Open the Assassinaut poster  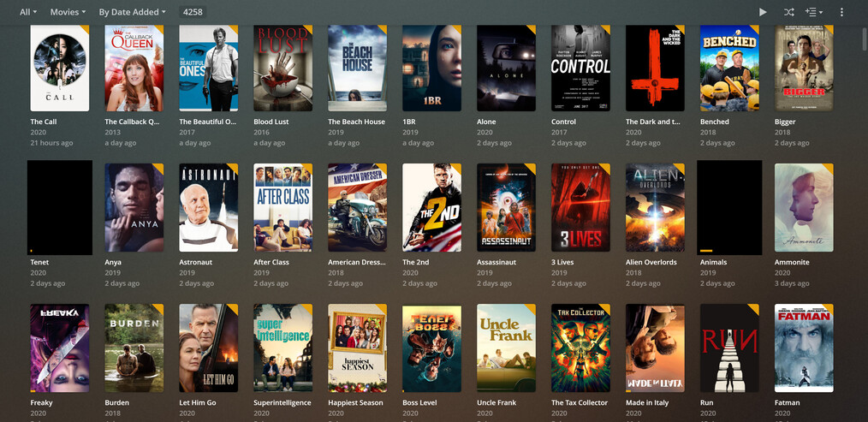pos(506,208)
